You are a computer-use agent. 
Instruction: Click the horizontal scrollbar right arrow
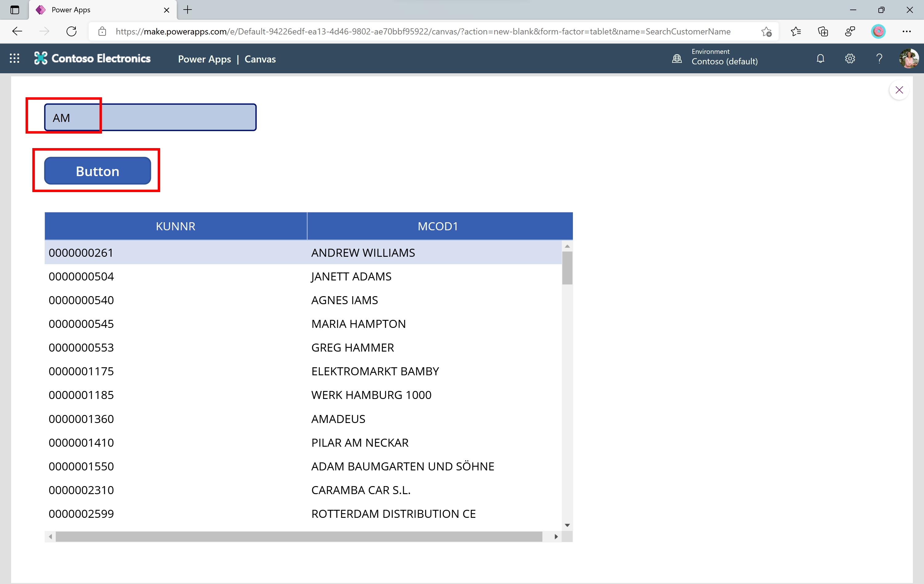(x=556, y=537)
